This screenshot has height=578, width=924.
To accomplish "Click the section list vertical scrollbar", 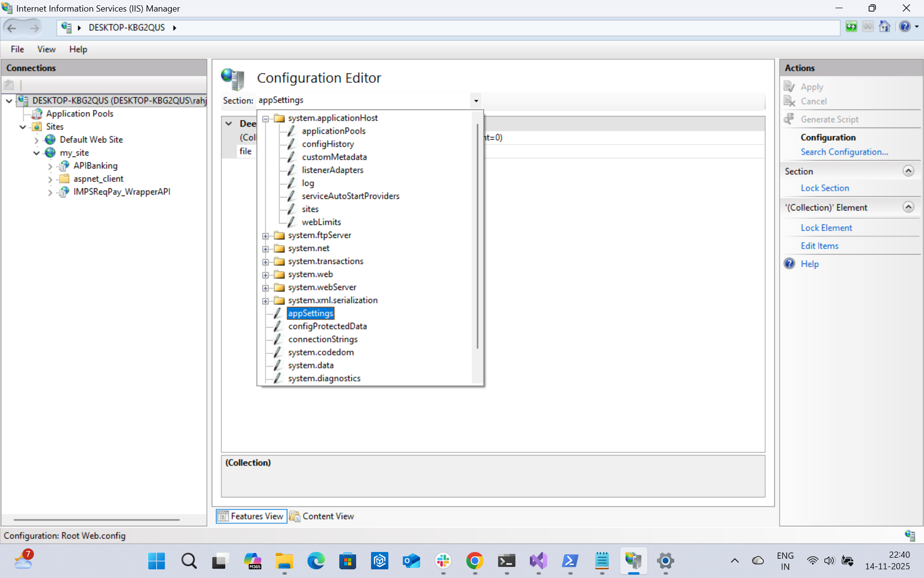I will 477,236.
